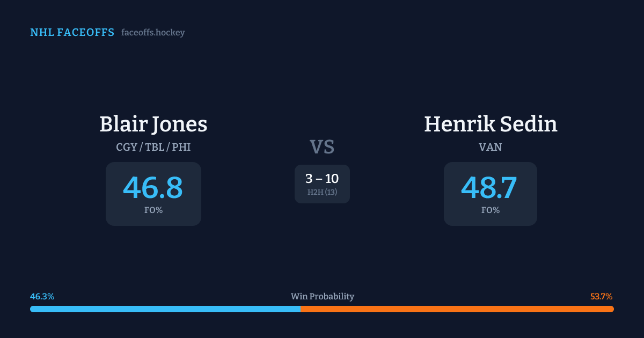Screen dimensions: 644x338
Task: Click the 48.7 faceoff percentage number
Action: pos(489,188)
